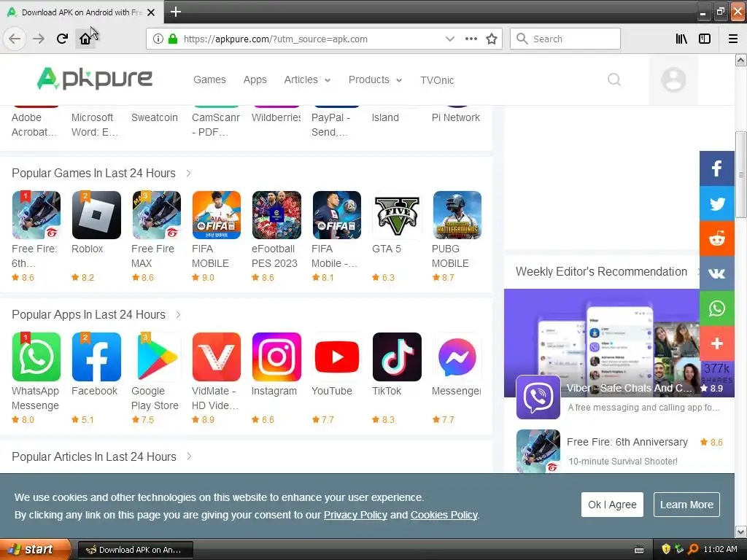Click the Learn More cookie button
Screen dimensions: 747x560
click(x=686, y=505)
